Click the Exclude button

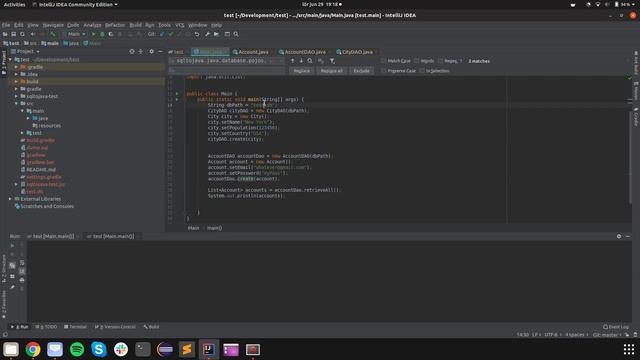tap(361, 71)
